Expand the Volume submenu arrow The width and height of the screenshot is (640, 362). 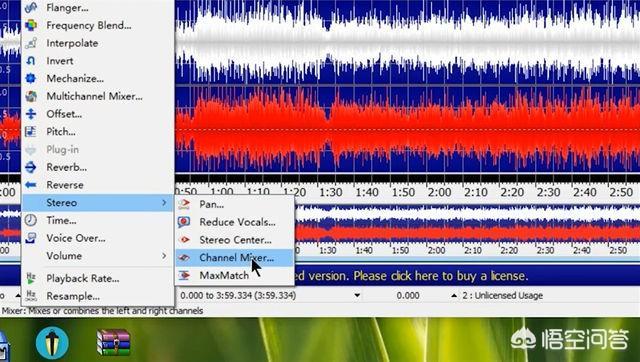tap(164, 256)
